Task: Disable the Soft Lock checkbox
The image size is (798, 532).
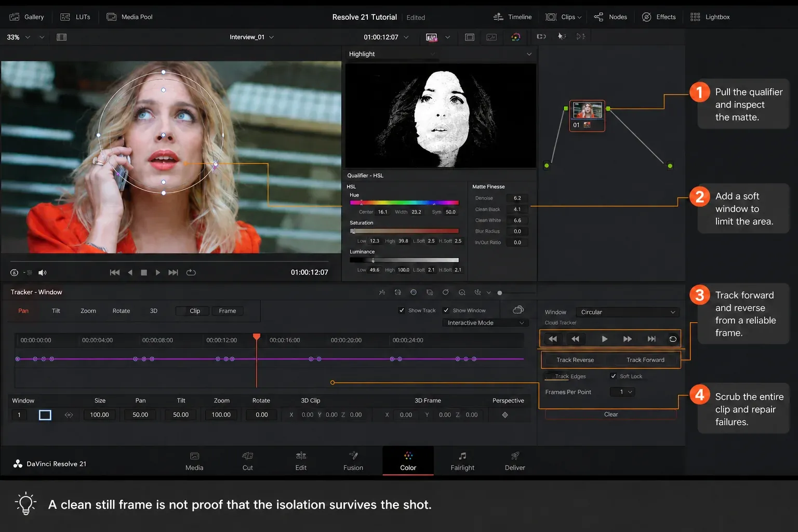Action: [614, 376]
